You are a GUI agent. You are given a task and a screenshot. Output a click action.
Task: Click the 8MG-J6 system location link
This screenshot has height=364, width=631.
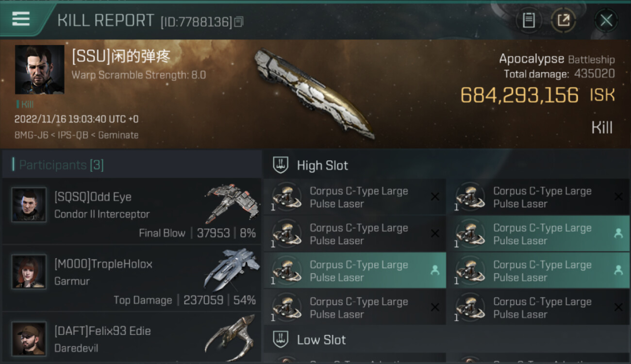pos(32,135)
